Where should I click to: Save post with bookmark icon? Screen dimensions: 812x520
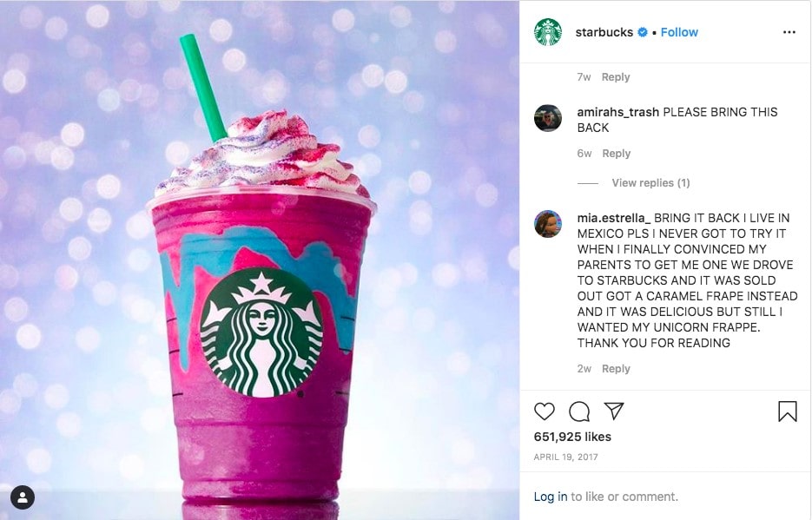[x=787, y=411]
